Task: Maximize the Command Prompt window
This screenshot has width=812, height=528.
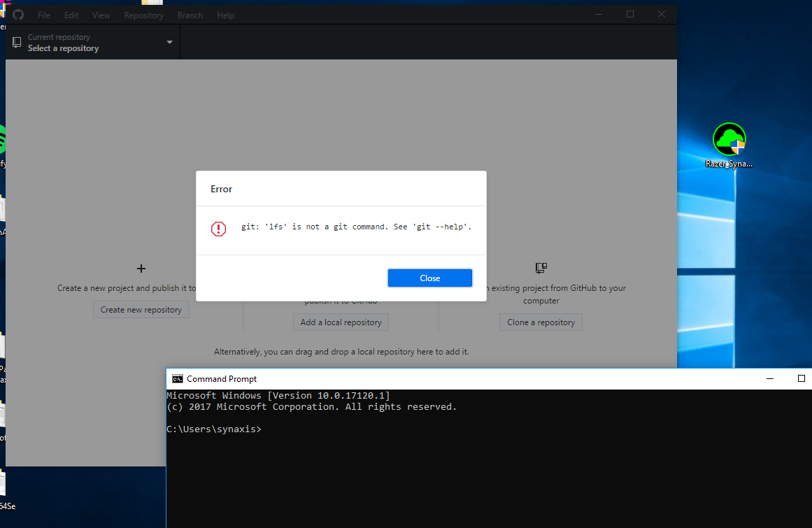Action: [x=801, y=378]
